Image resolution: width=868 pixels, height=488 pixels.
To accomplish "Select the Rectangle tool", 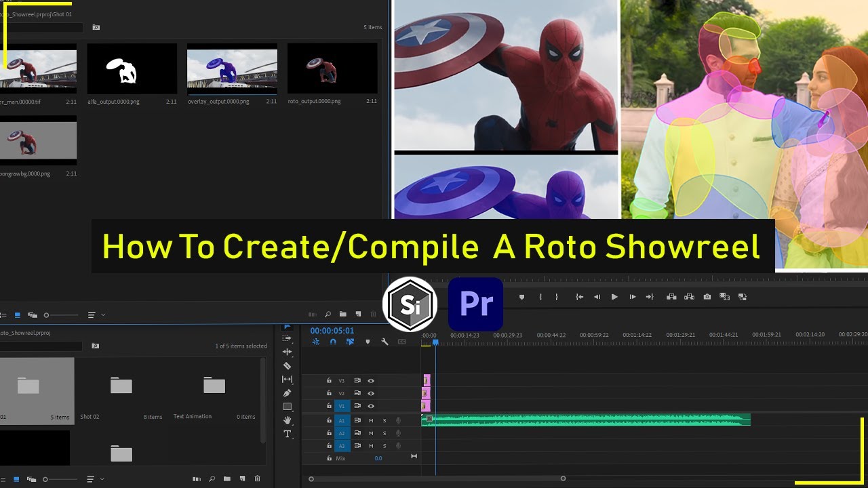I will coord(287,407).
